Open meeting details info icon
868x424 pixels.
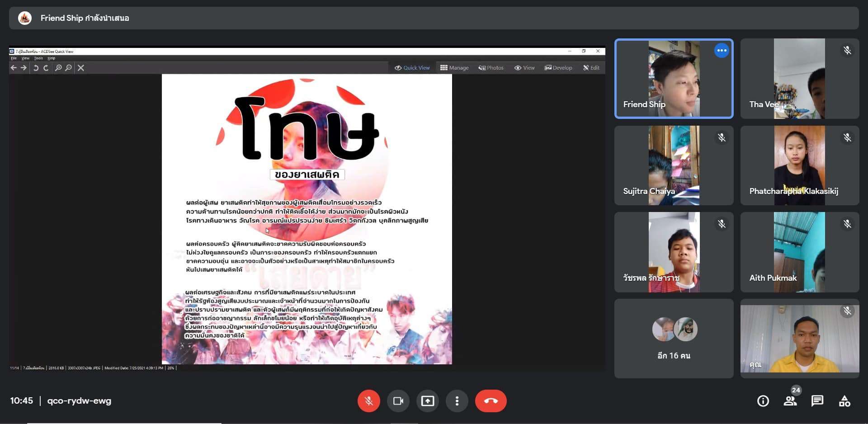[x=763, y=401]
